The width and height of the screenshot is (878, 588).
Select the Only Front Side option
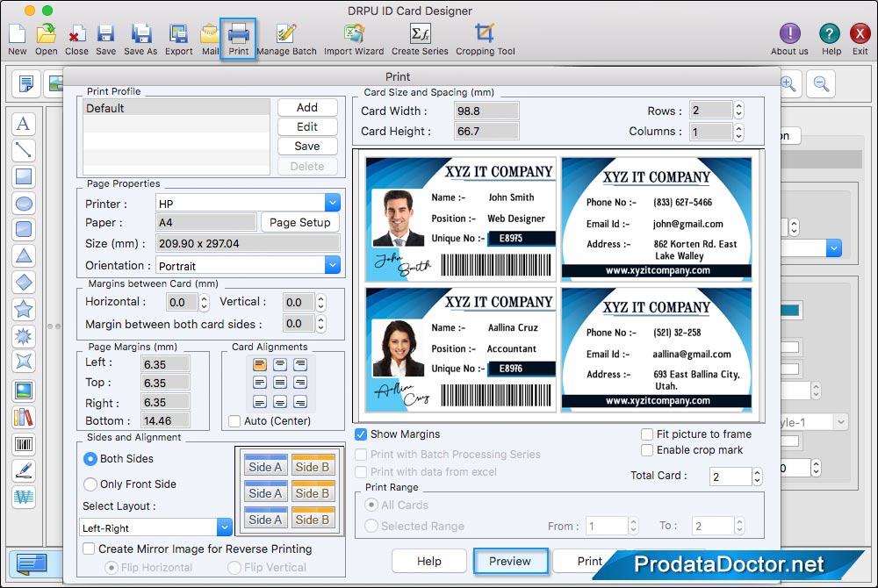(90, 484)
